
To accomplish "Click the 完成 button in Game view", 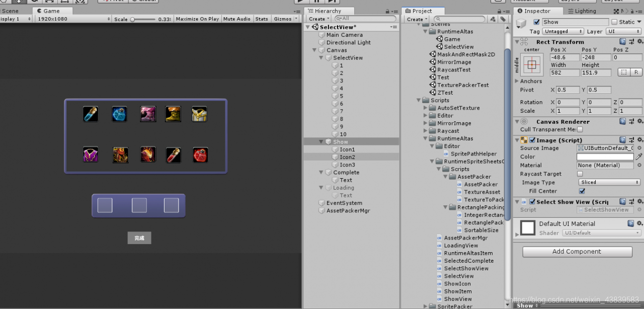I will (139, 238).
